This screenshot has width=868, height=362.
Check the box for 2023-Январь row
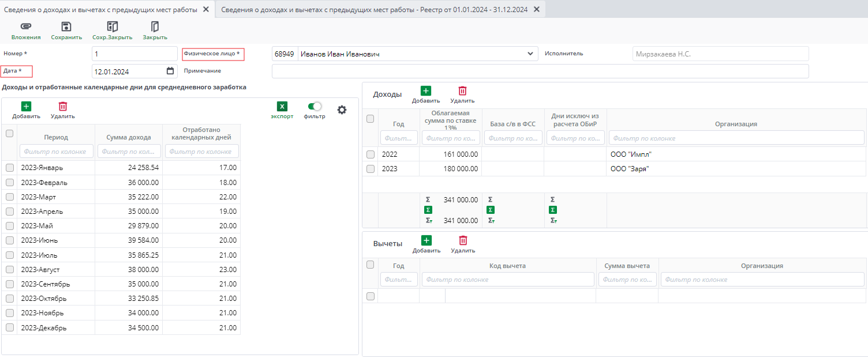click(9, 168)
